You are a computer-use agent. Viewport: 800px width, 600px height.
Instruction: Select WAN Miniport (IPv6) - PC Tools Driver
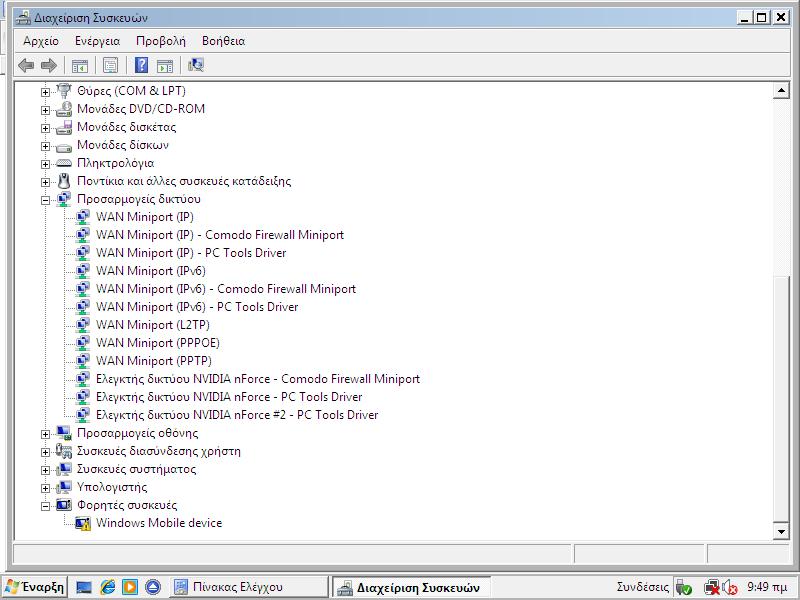coord(197,307)
